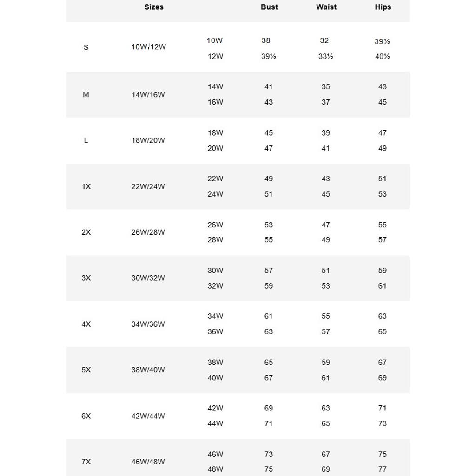This screenshot has height=476, width=476.
Task: Select the 38W/40W size range cell
Action: click(148, 370)
